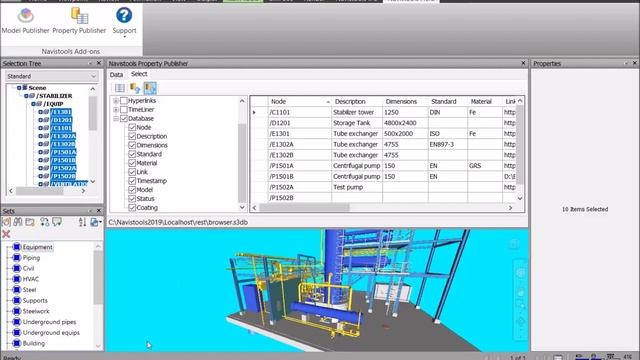This screenshot has width=640, height=360.
Task: Click the Description column header
Action: (357, 101)
